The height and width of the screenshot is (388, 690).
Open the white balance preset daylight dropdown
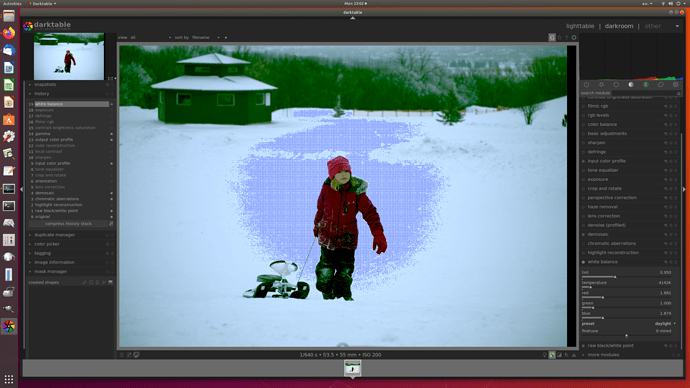629,324
